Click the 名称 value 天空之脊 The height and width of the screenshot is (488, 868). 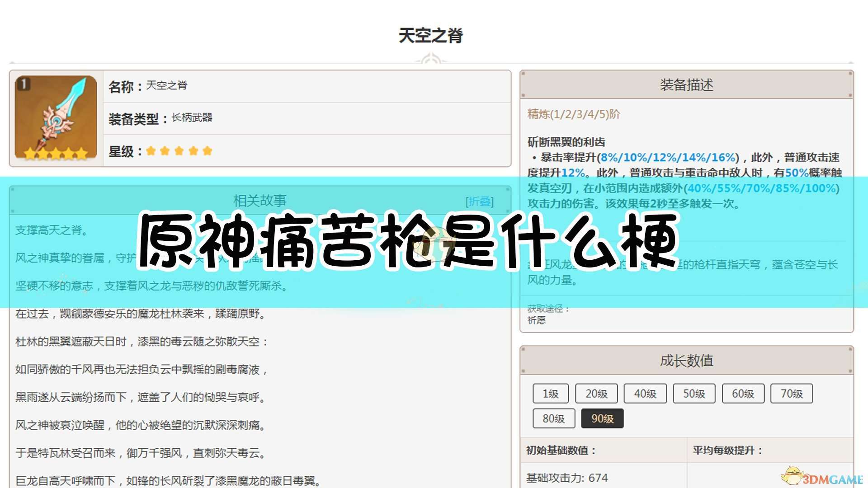pos(166,85)
